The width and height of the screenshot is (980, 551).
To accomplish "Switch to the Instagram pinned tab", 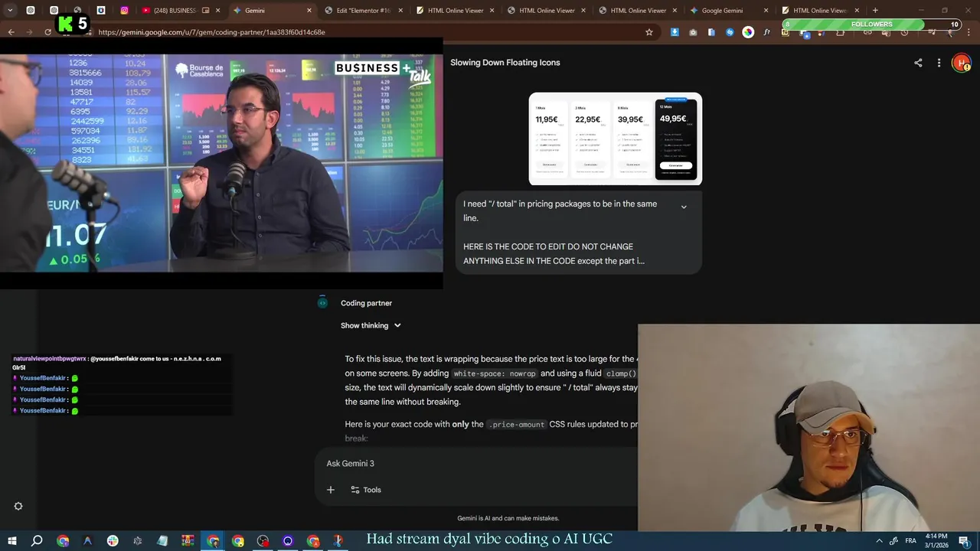I will click(124, 11).
